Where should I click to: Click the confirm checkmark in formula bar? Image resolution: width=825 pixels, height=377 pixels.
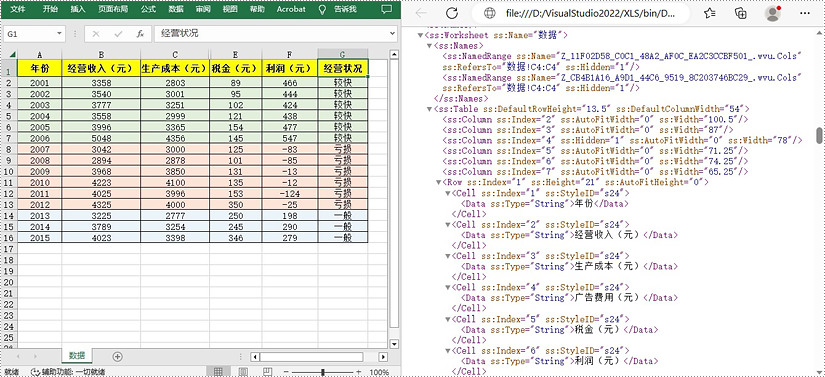pos(118,34)
